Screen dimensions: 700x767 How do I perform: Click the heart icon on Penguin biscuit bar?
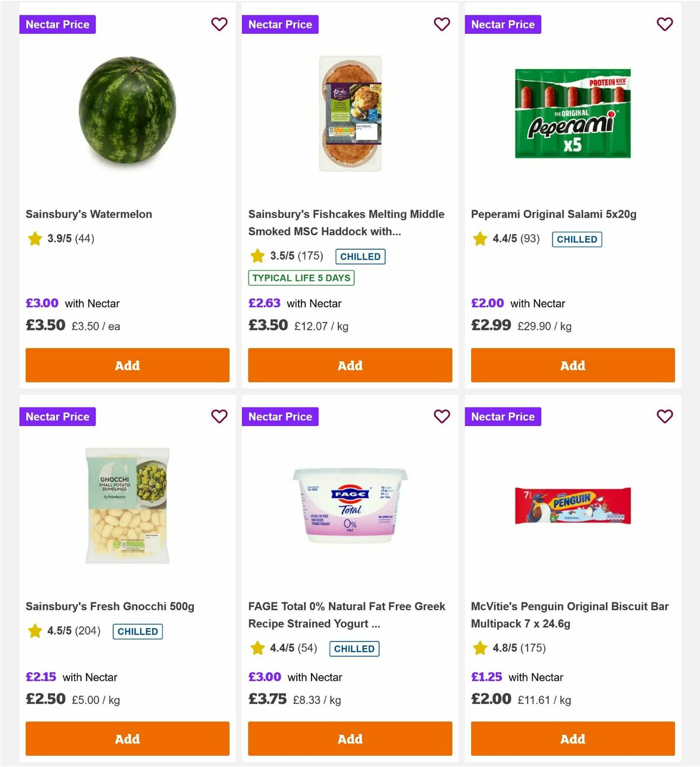(x=665, y=417)
